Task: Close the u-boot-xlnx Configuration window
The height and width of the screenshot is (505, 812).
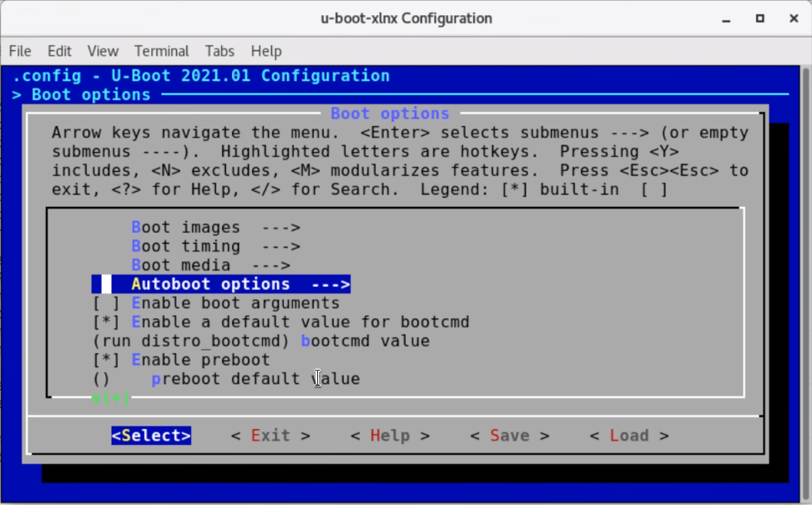Action: (794, 18)
